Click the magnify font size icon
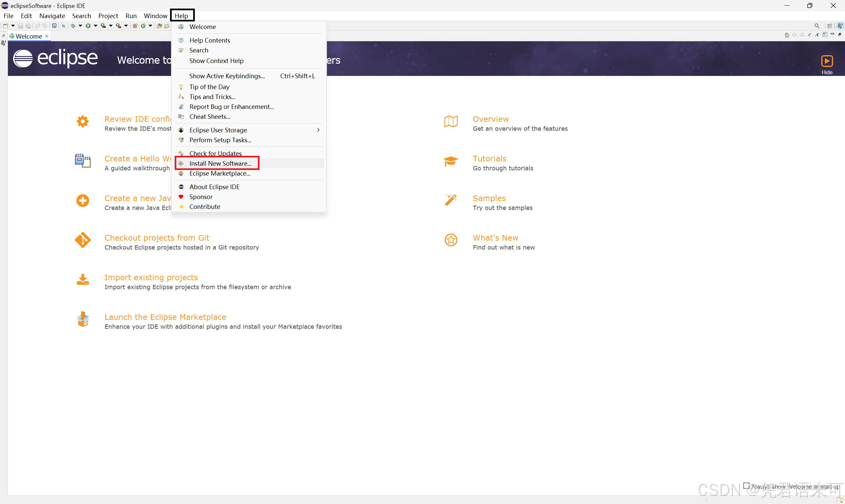845x504 pixels. point(817,35)
